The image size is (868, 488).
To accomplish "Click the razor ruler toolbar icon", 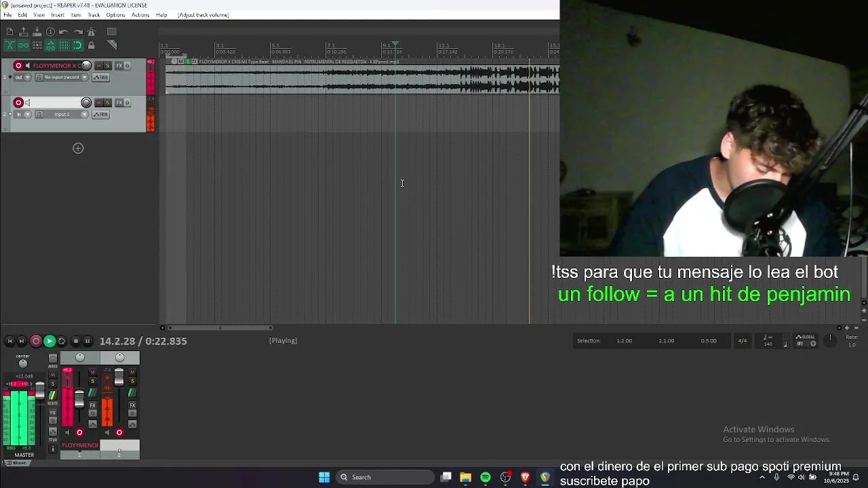I will coord(112,45).
